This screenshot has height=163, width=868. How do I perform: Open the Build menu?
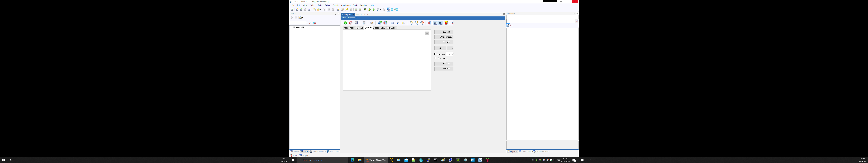click(320, 5)
